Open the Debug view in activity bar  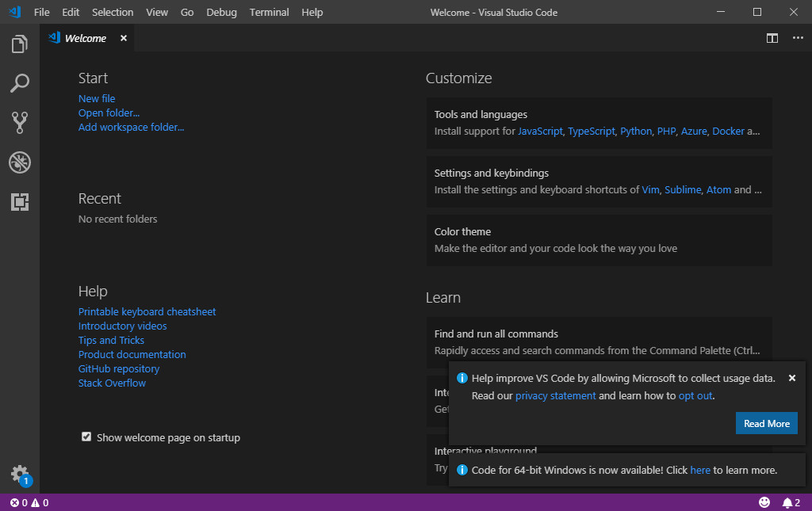pos(20,162)
